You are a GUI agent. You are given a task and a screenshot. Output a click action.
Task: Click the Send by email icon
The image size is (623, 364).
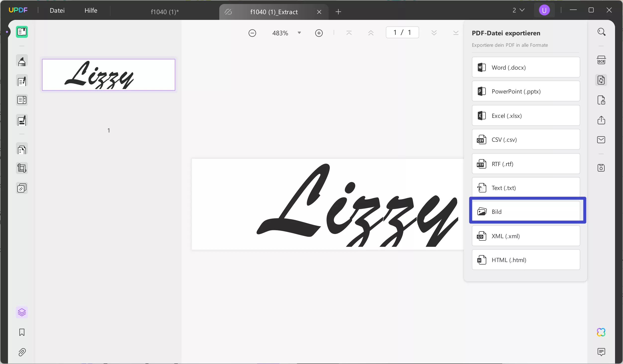pos(601,140)
